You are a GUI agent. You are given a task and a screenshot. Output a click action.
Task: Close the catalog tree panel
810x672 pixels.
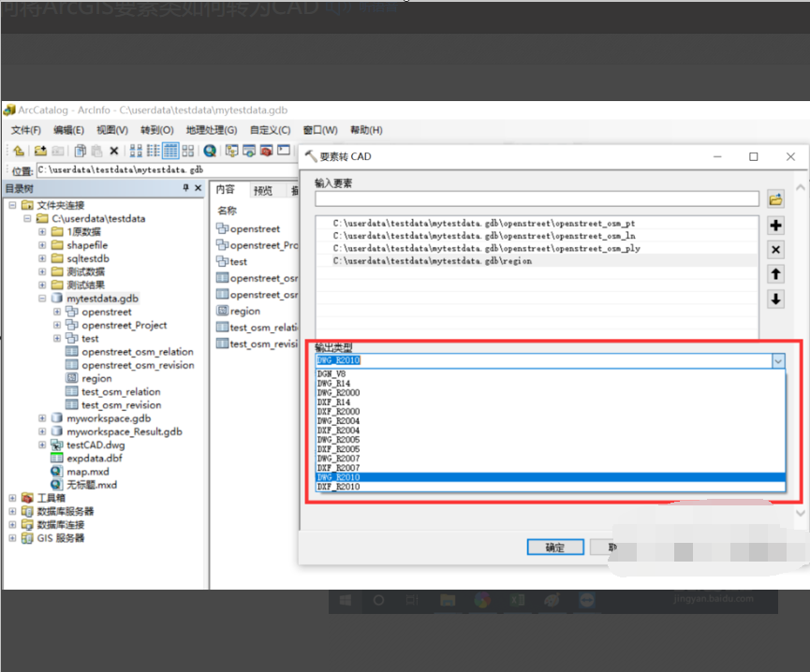point(198,188)
